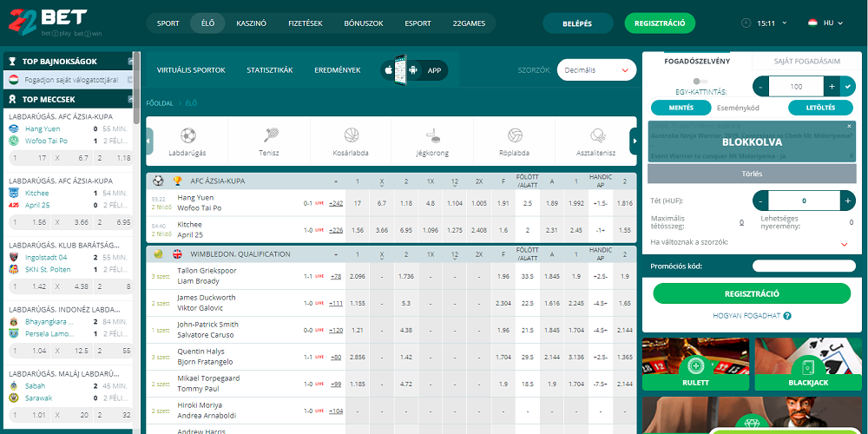Confirm one-click amount with checkmark button
Viewport: 868px width, 434px height.
click(x=848, y=87)
